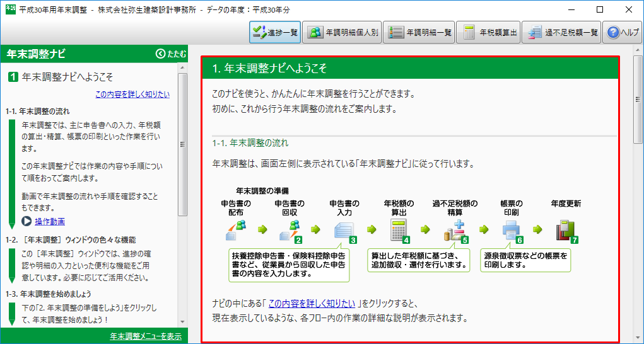Image resolution: width=644 pixels, height=344 pixels.
Task: Open the ヘルプ help button
Action: pos(623,33)
